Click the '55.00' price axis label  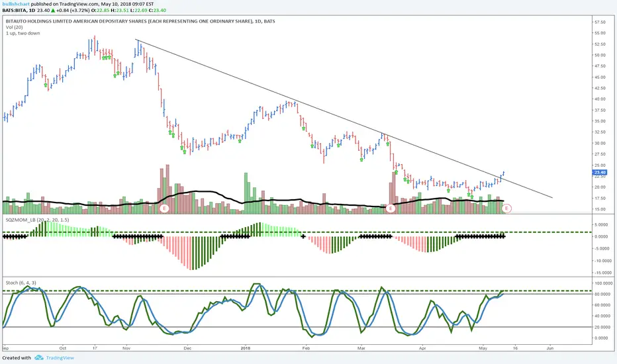coord(600,33)
